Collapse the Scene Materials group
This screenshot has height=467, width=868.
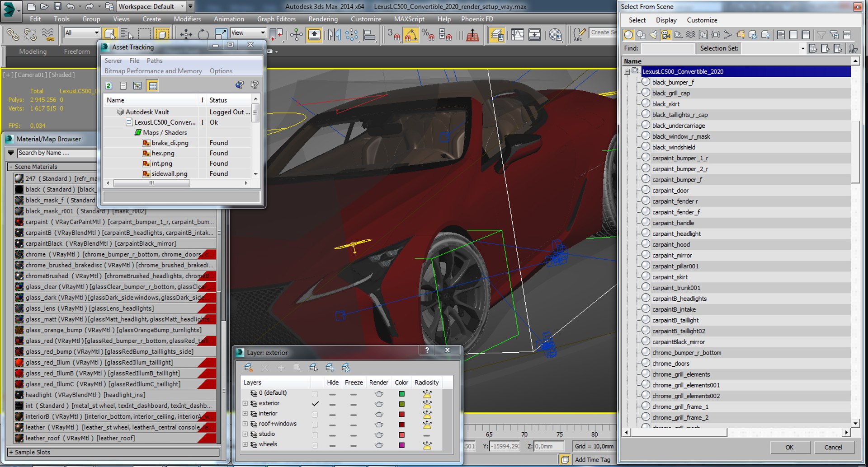[x=11, y=167]
